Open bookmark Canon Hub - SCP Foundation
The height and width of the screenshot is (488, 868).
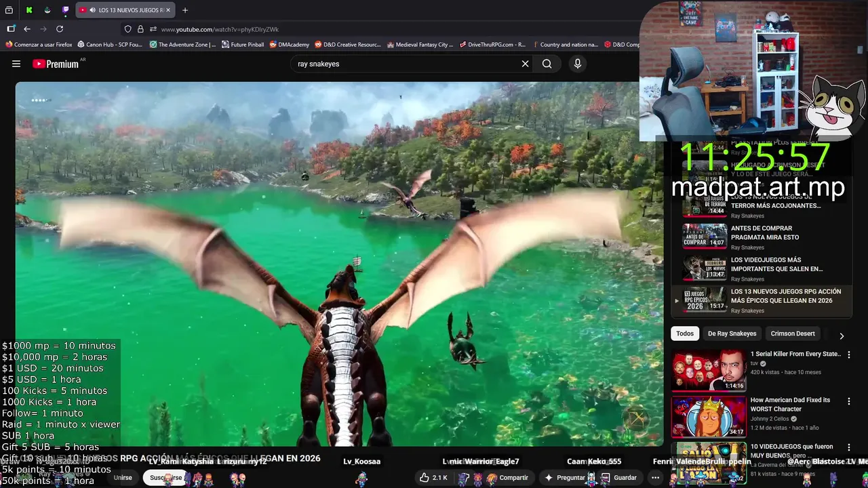coord(110,45)
